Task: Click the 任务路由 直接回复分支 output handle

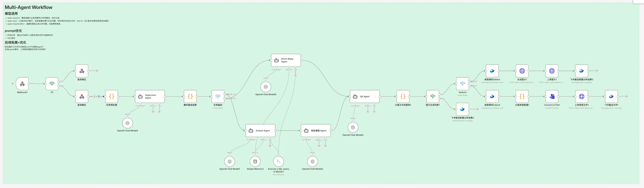Action: [x=224, y=99]
